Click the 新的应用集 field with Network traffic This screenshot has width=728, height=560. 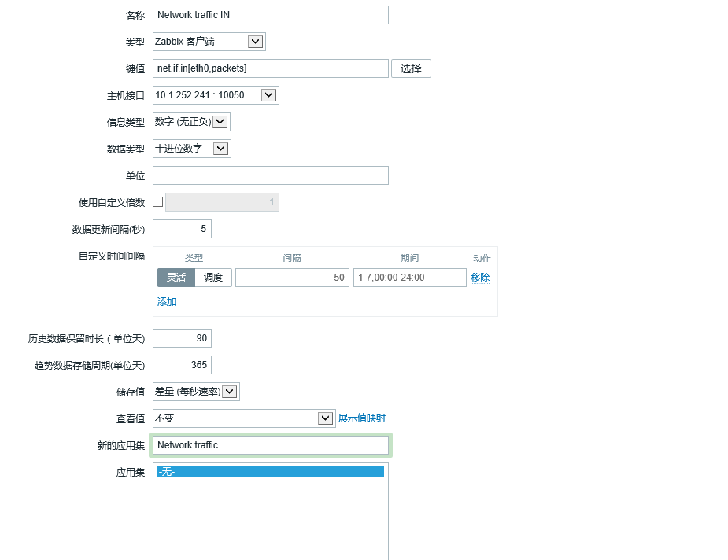pyautogui.click(x=270, y=445)
